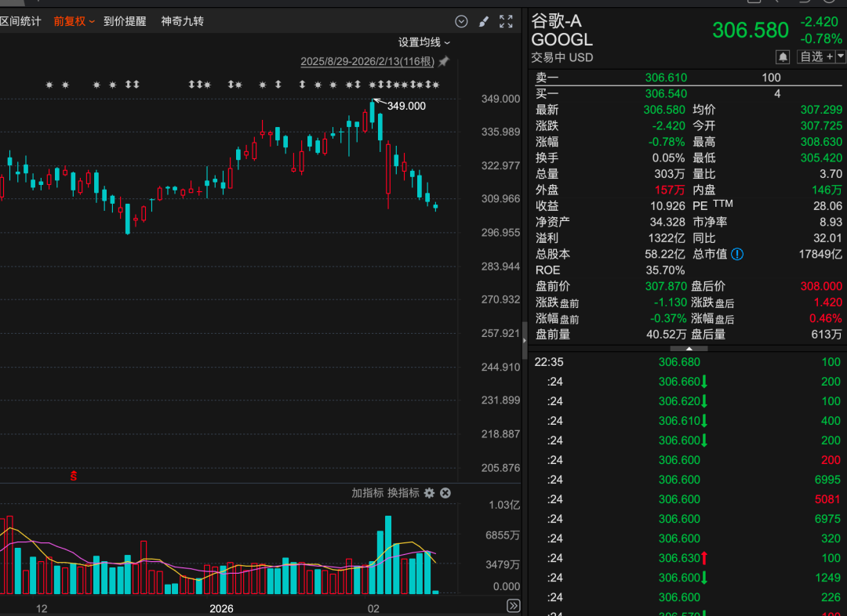The height and width of the screenshot is (616, 847).
Task: Click the 盘后量 value 613万
Action: pos(827,334)
